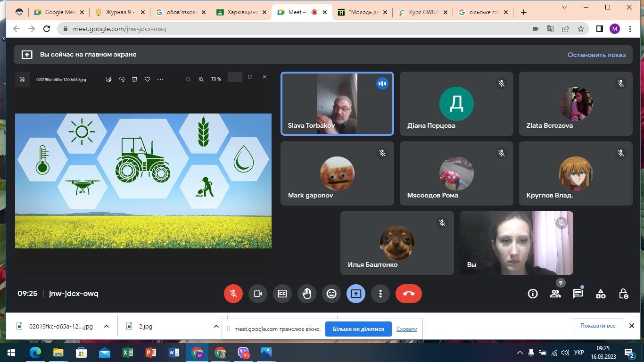
Task: Click the Більше не ділитися button
Action: 358,329
